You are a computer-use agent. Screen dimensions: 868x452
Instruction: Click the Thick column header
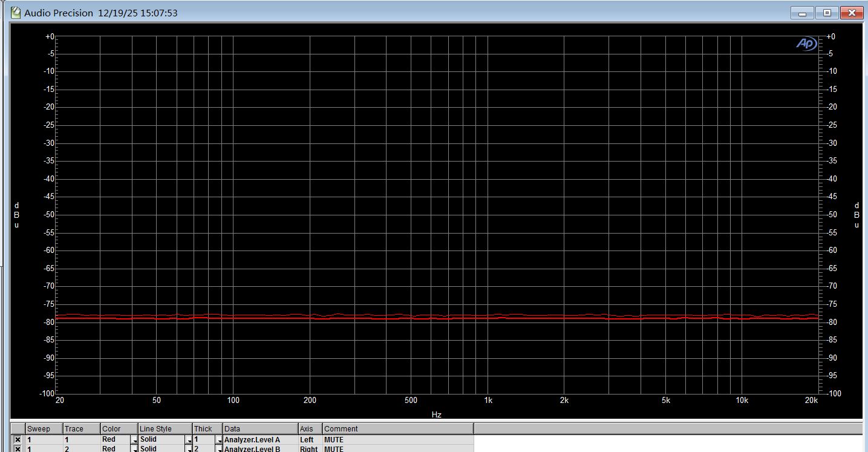[207, 428]
